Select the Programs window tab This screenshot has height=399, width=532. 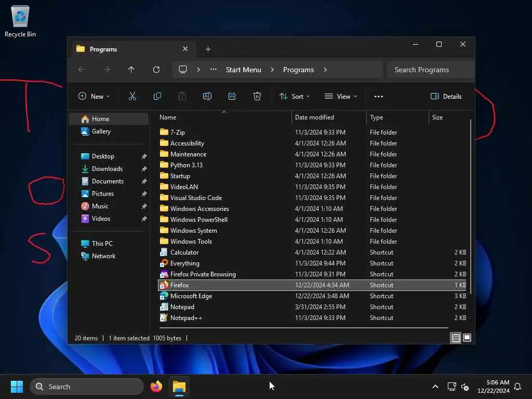pyautogui.click(x=132, y=49)
